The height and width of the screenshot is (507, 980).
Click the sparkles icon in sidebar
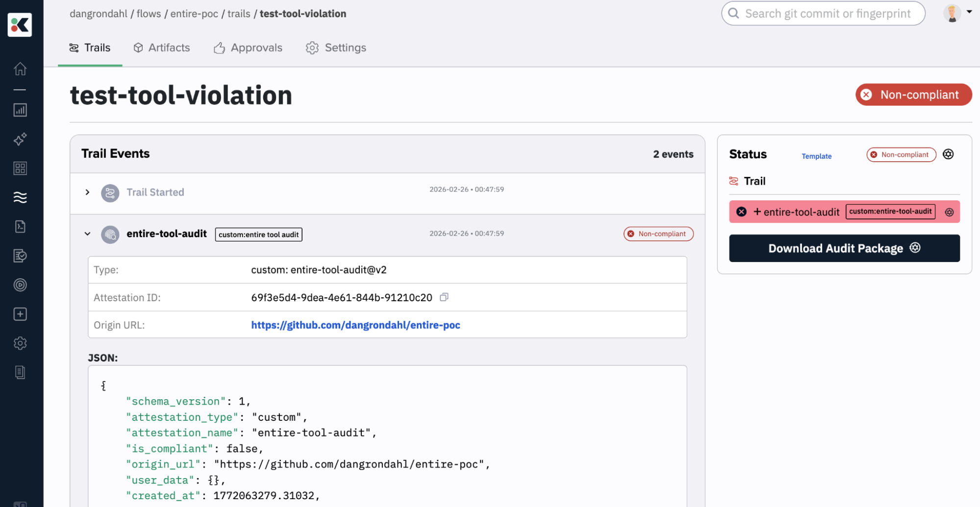pos(20,140)
